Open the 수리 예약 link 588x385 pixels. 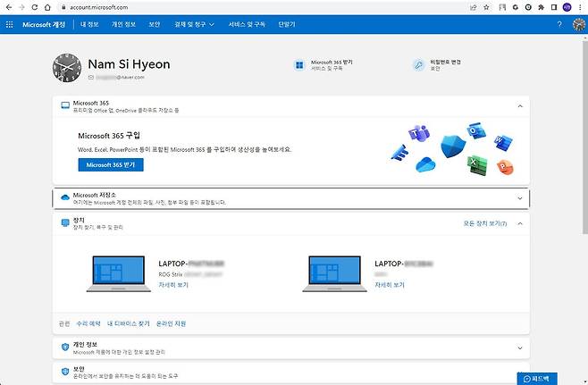[88, 323]
